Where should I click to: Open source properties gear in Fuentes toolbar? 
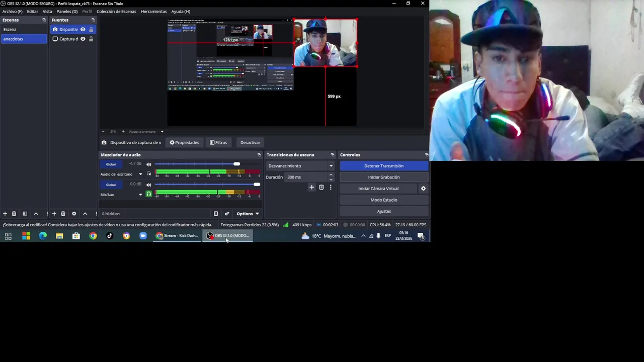[x=74, y=214]
